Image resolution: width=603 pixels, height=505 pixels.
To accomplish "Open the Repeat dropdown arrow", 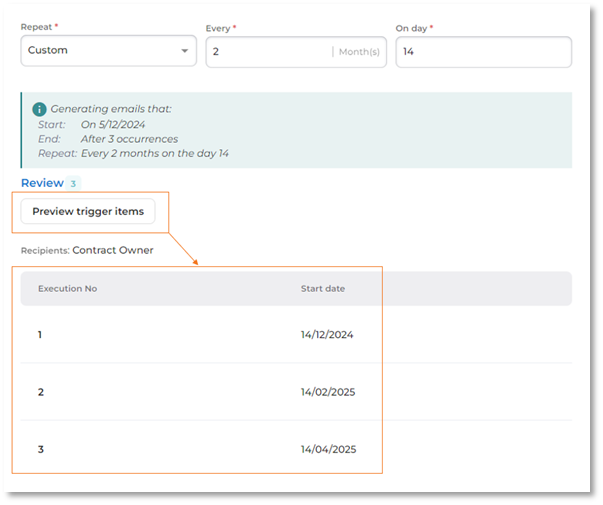I will pyautogui.click(x=184, y=51).
